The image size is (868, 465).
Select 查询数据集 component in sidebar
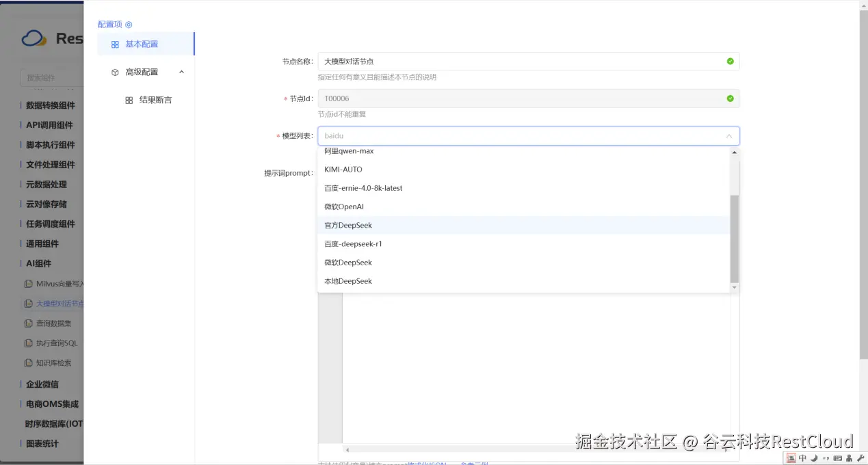53,323
